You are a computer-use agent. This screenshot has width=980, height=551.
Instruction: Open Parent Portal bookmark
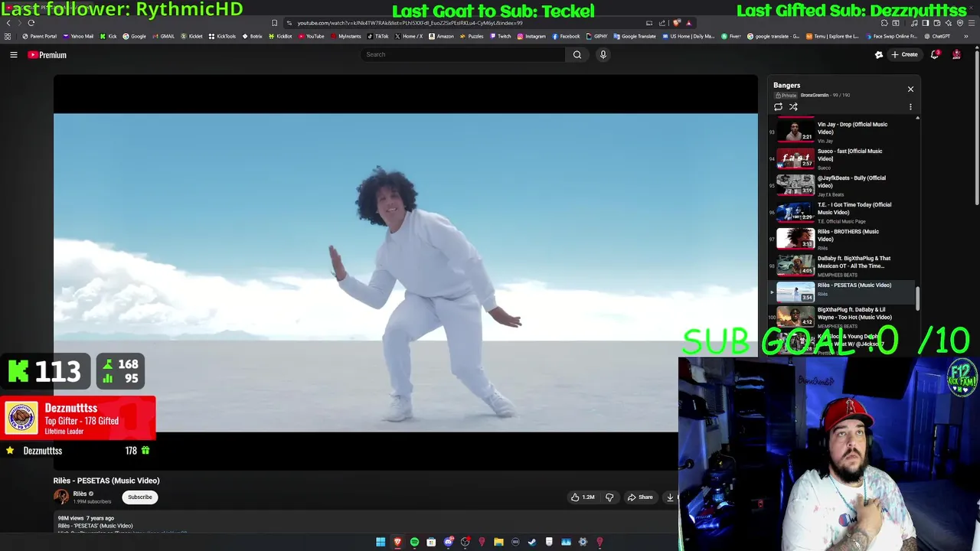[x=40, y=36]
